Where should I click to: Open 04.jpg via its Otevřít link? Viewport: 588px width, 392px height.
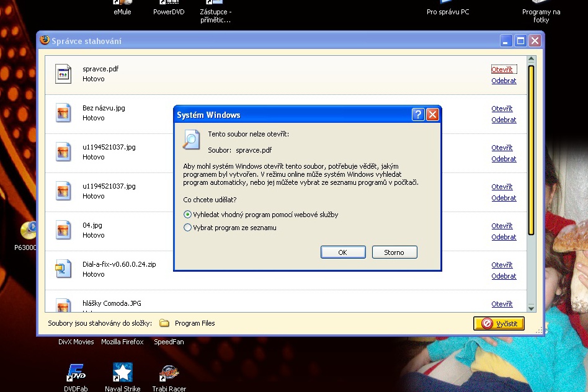tap(502, 226)
